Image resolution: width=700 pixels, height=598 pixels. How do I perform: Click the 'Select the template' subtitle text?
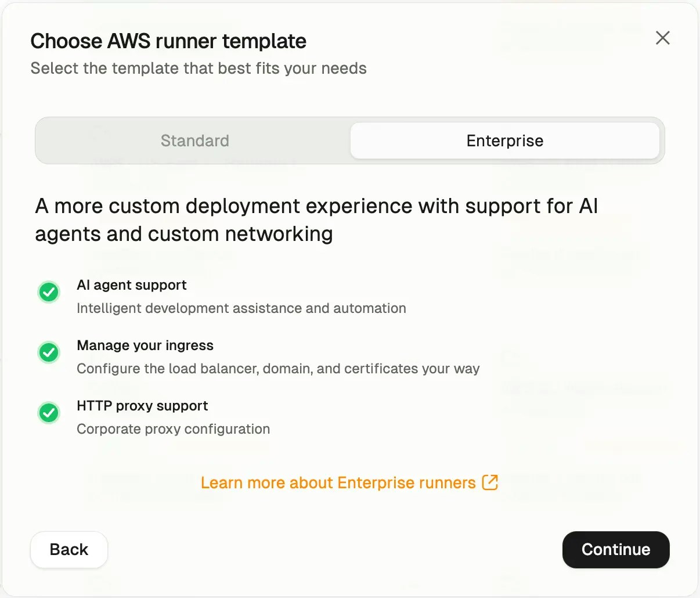[x=199, y=69]
